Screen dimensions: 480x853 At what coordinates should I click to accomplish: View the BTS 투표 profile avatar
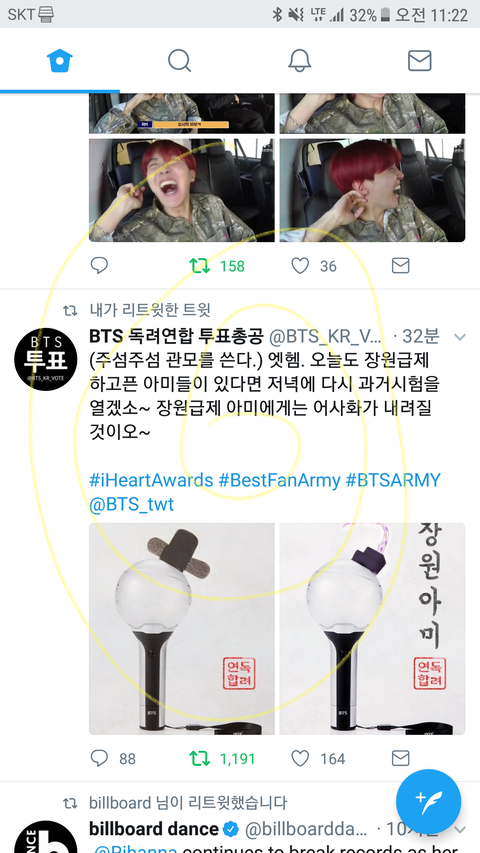(46, 359)
